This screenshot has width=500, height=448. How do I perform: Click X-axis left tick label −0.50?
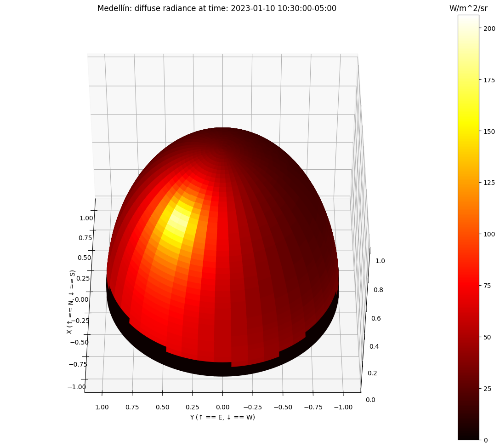[79, 342]
